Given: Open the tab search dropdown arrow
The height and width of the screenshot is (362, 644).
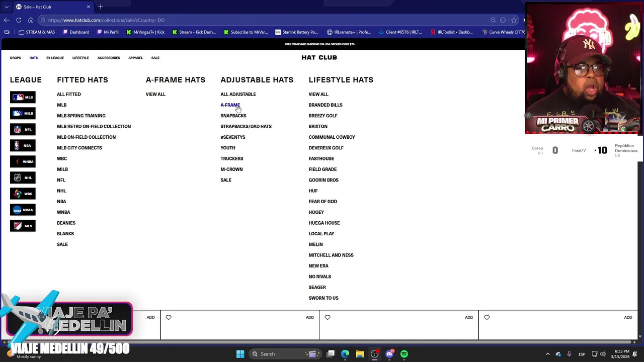Looking at the screenshot, I should tap(7, 7).
